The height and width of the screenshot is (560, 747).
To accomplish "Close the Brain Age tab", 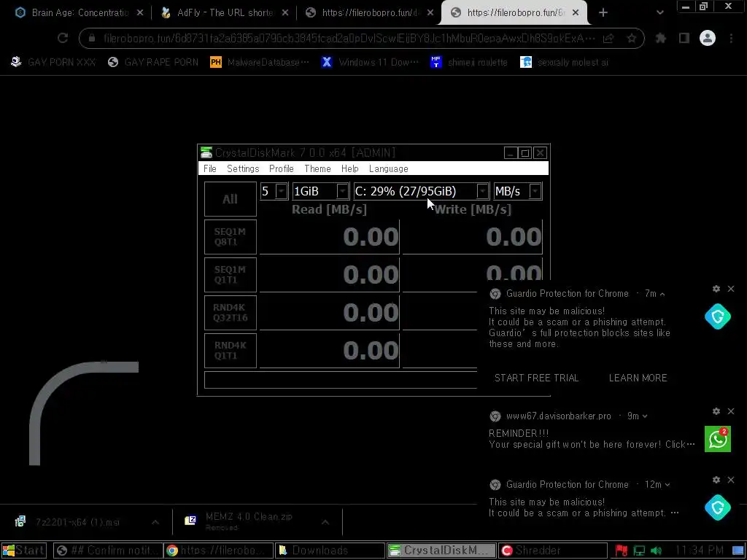I will pos(140,13).
